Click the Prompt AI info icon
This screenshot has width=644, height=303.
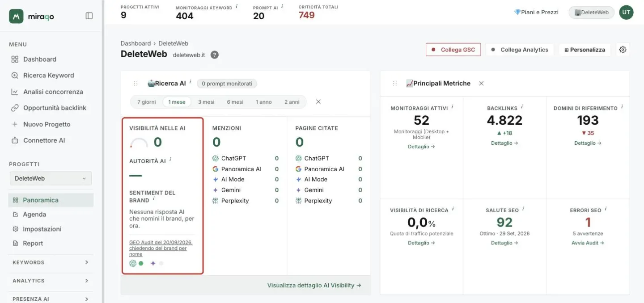coord(282,7)
